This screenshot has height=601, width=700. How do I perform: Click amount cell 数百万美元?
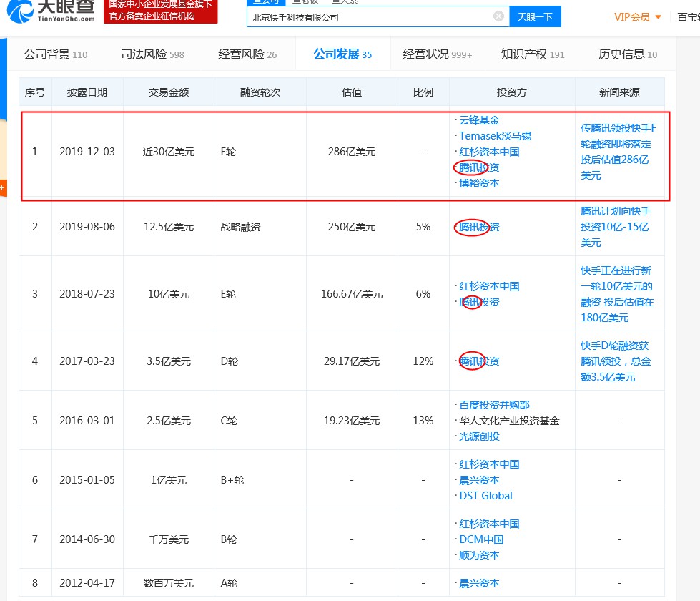click(x=169, y=583)
